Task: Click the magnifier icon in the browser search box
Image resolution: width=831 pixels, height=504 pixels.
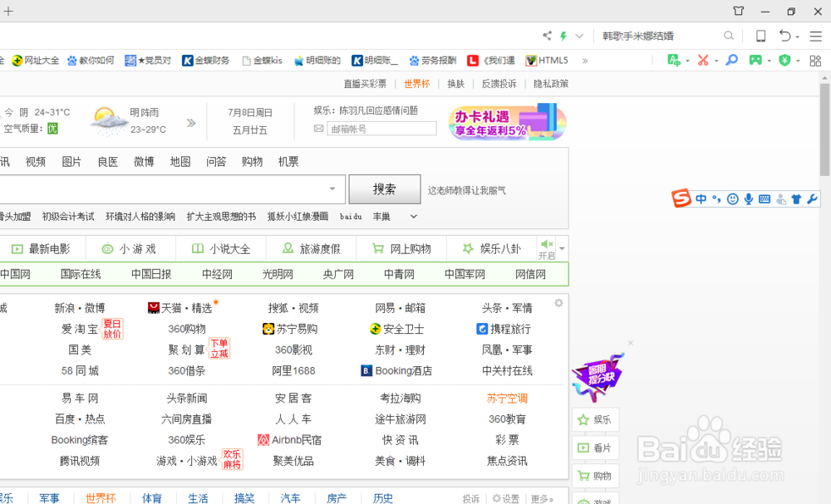Action: click(x=729, y=36)
